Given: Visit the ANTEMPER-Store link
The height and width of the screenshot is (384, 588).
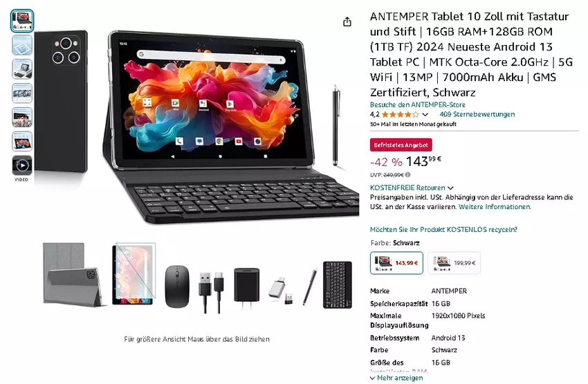Looking at the screenshot, I should [418, 104].
